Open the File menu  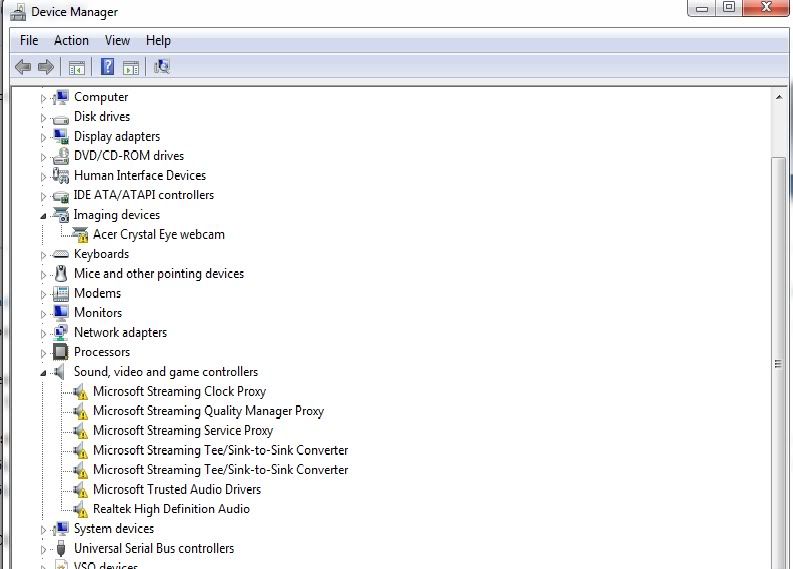click(29, 40)
